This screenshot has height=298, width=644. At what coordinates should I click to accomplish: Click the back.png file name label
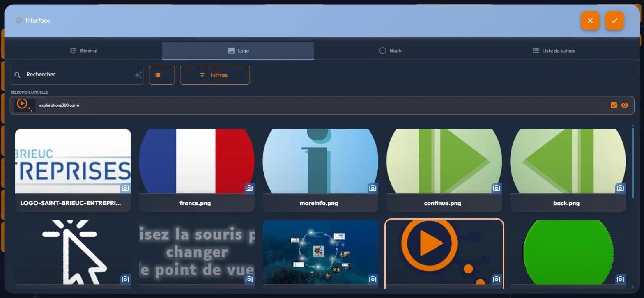566,203
